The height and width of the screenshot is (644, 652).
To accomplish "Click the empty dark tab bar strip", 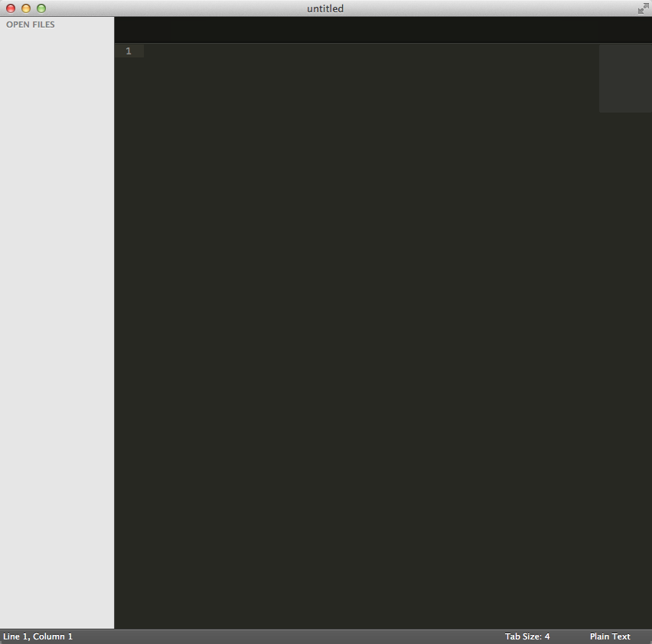I will click(x=383, y=30).
